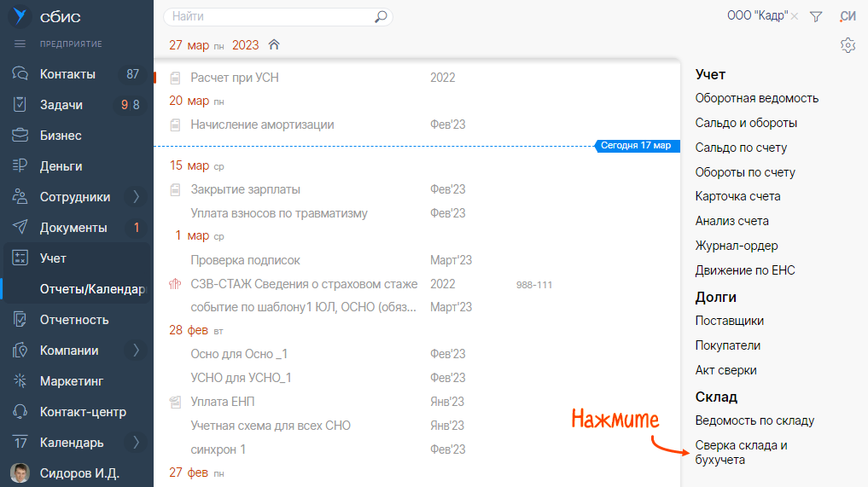Open settings gear icon
This screenshot has height=487, width=868.
click(848, 45)
